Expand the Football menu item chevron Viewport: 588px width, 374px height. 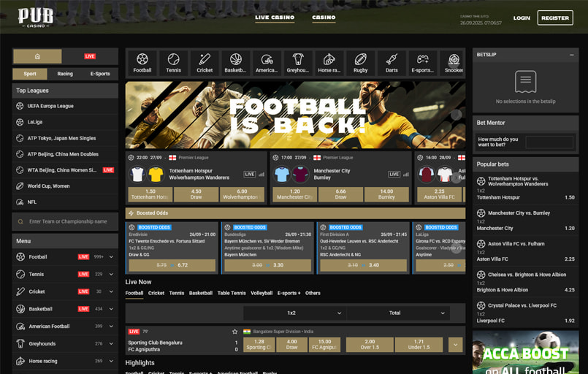(x=111, y=257)
